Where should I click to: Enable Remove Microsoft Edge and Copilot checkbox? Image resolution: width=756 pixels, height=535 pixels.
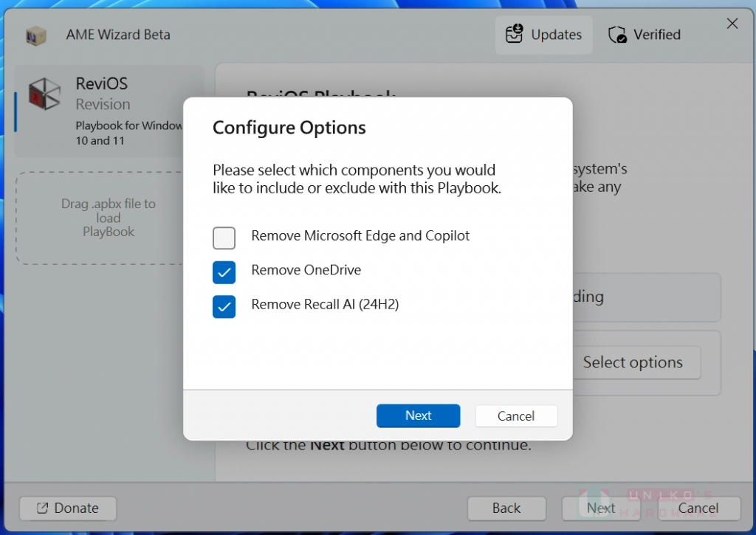click(x=224, y=238)
